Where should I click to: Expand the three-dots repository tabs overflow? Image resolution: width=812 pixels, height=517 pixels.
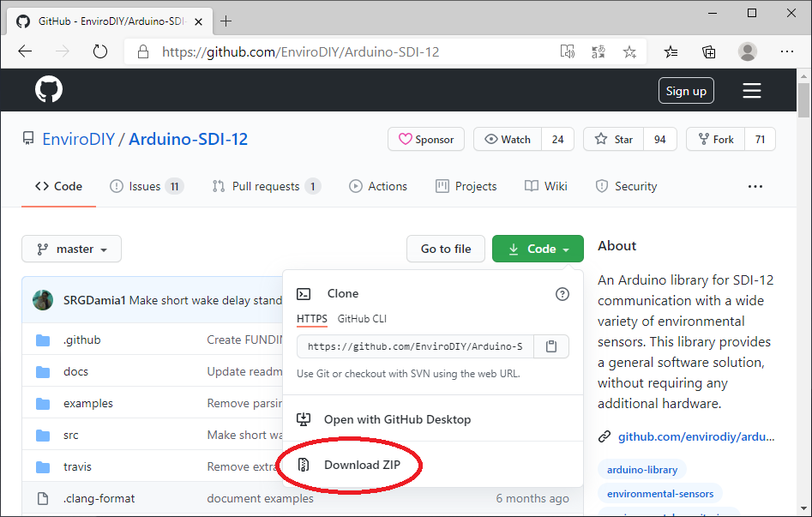tap(755, 186)
